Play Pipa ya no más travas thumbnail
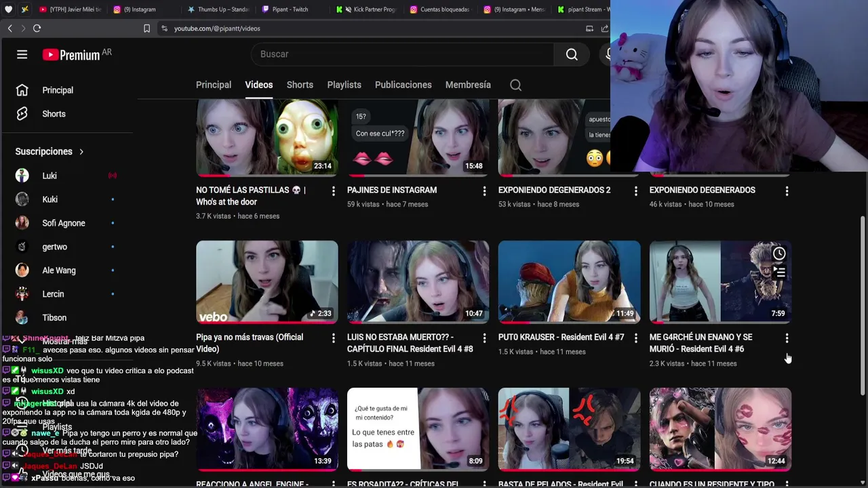This screenshot has width=868, height=488. tap(267, 281)
